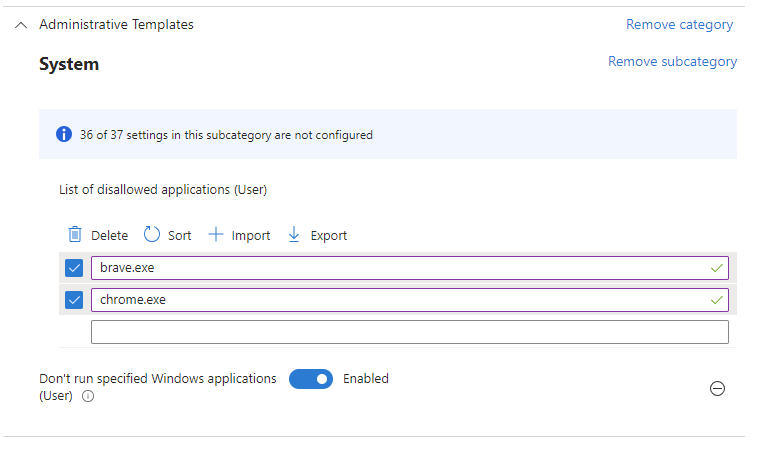Uncheck the chrome.exe row checkbox
The width and height of the screenshot is (764, 454).
[x=74, y=300]
